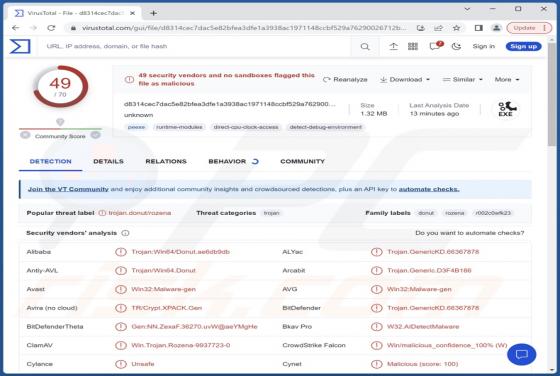Click the EXE file type icon

506,109
